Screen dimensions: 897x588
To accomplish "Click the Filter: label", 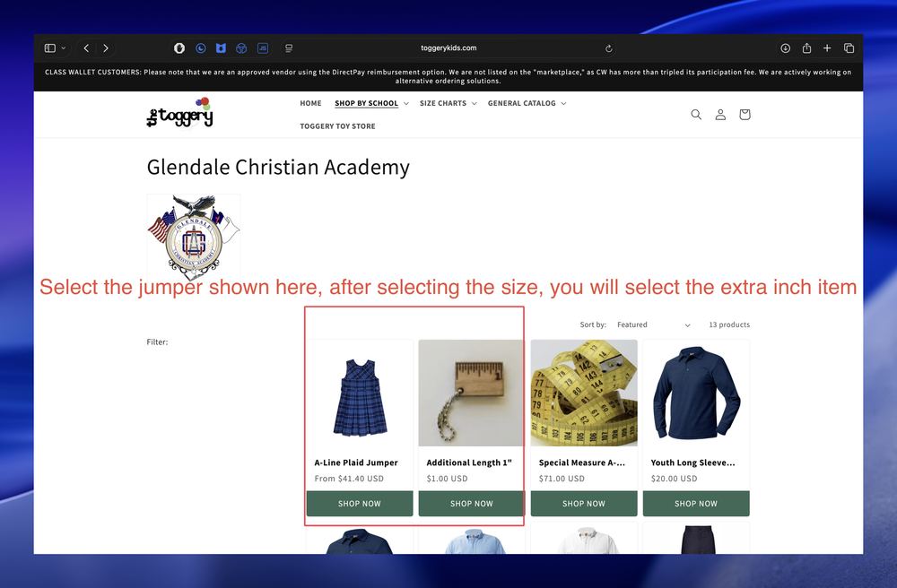I will [157, 342].
